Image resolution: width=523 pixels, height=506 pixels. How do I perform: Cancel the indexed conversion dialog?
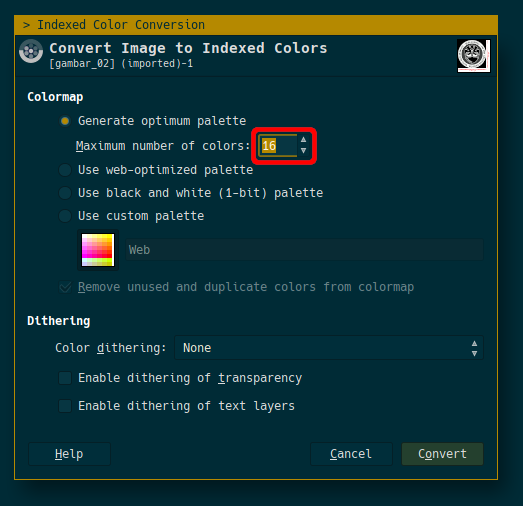click(351, 454)
